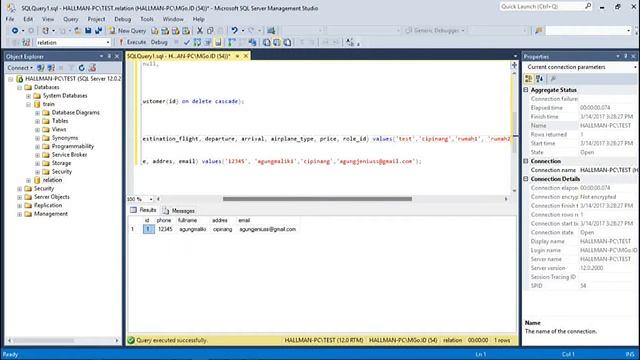The width and height of the screenshot is (640, 360).
Task: Open the Debug menu
Action: click(122, 19)
